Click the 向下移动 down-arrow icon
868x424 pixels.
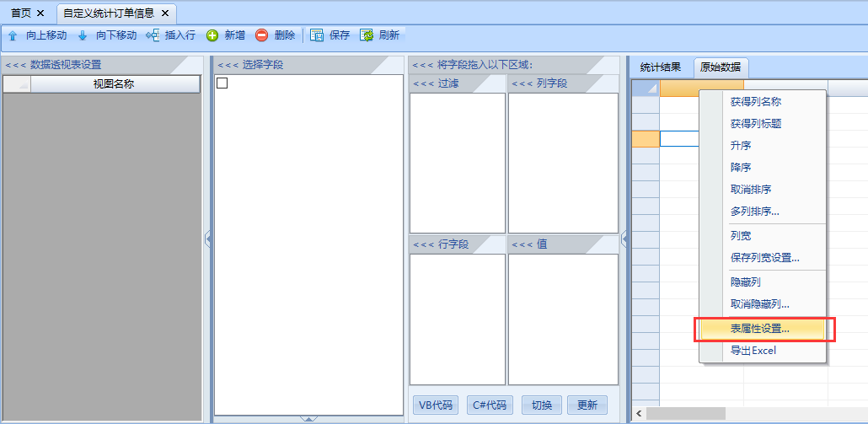click(x=83, y=36)
